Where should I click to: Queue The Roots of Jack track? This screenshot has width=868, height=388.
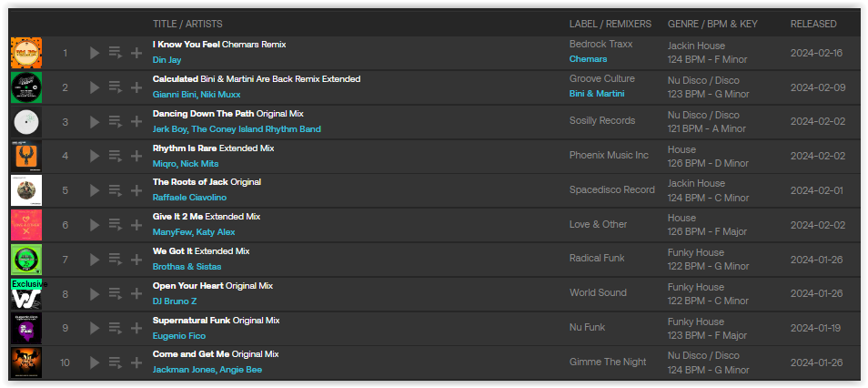click(116, 190)
